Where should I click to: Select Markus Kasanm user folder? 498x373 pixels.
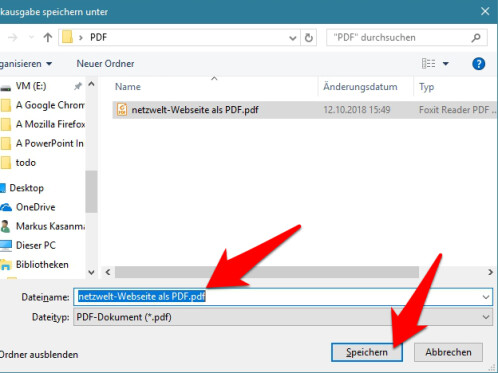50,226
